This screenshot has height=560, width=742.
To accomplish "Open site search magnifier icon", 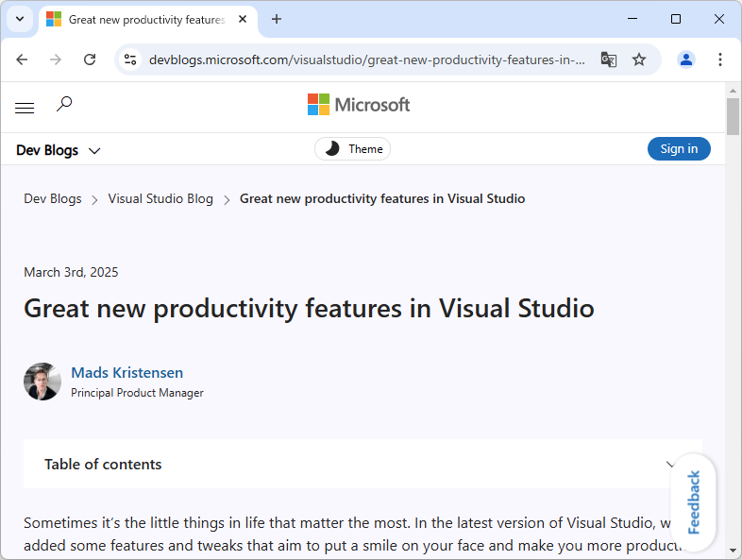I will [64, 104].
